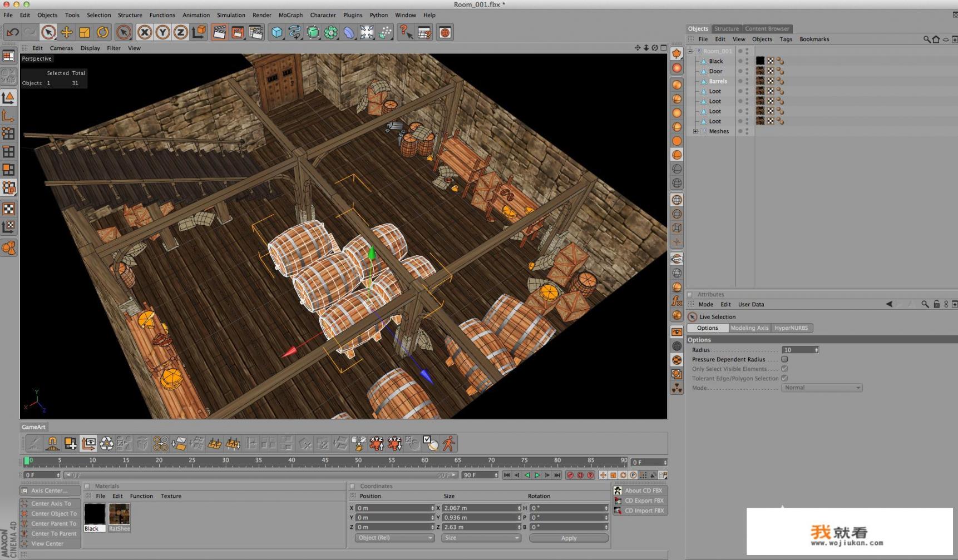958x560 pixels.
Task: Click the GameArt running figure icon
Action: coord(448,443)
